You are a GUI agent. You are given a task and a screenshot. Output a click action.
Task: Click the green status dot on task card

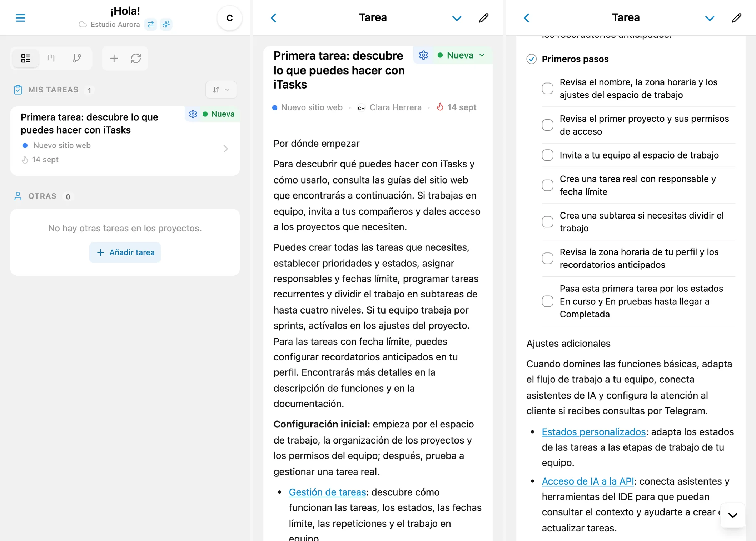pyautogui.click(x=205, y=114)
